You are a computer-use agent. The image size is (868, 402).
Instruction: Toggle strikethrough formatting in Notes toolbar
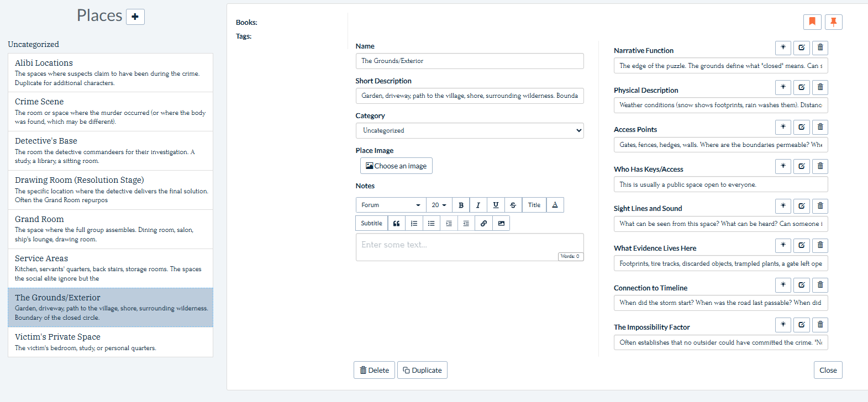513,205
